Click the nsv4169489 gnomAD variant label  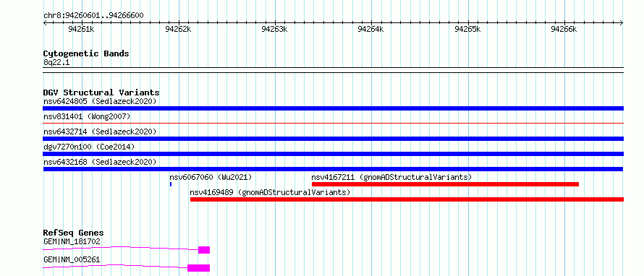click(270, 192)
